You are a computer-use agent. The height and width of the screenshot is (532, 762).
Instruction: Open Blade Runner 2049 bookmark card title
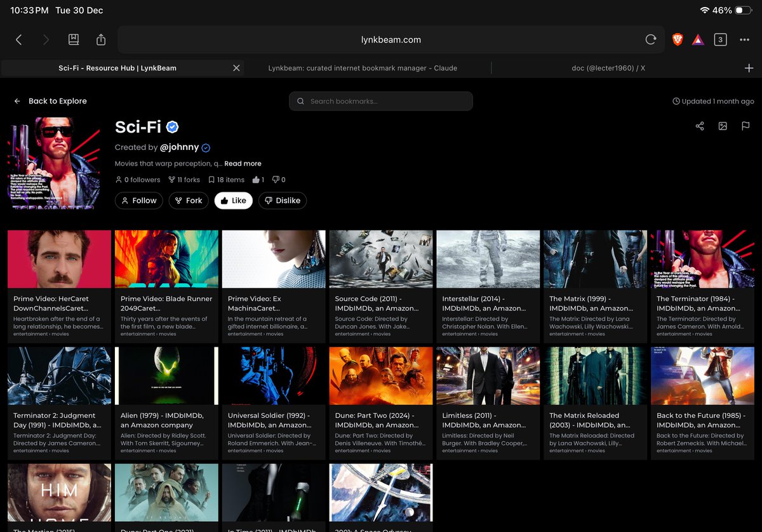tap(166, 303)
